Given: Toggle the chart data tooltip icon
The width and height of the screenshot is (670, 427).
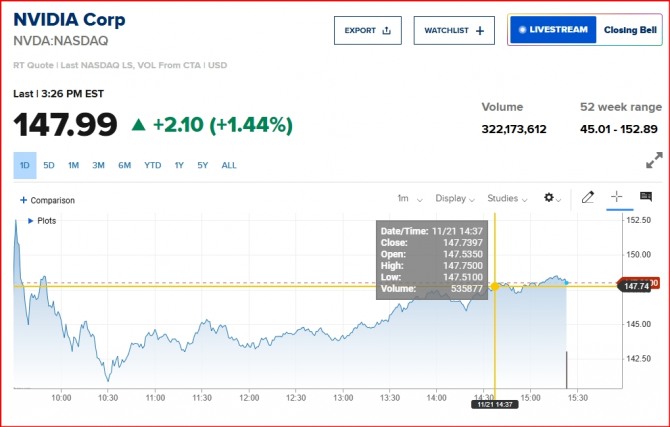Looking at the screenshot, I should [x=645, y=198].
